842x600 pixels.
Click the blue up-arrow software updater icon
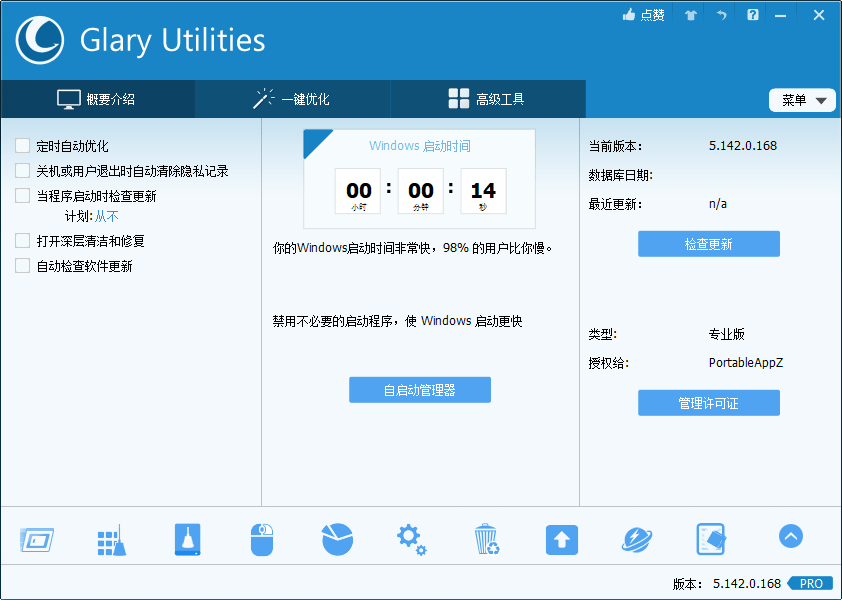(x=561, y=539)
